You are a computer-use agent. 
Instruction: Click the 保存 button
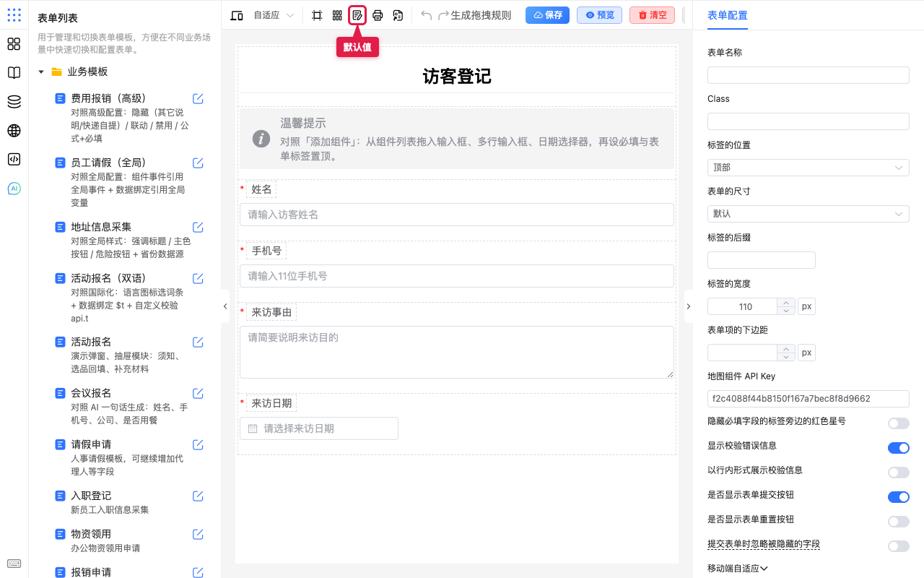click(x=547, y=15)
